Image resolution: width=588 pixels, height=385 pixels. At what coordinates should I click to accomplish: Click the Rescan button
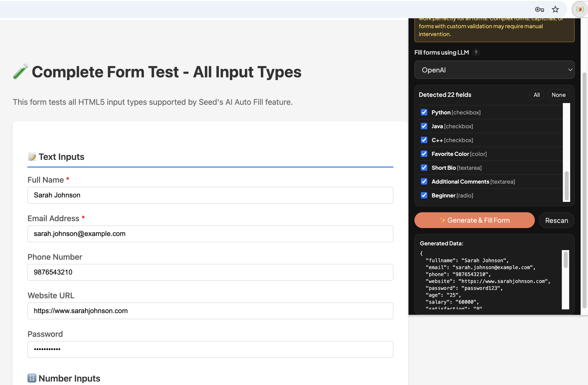pos(557,220)
